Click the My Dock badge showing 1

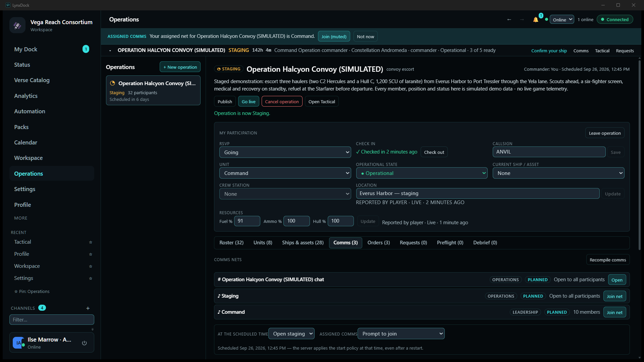click(86, 49)
